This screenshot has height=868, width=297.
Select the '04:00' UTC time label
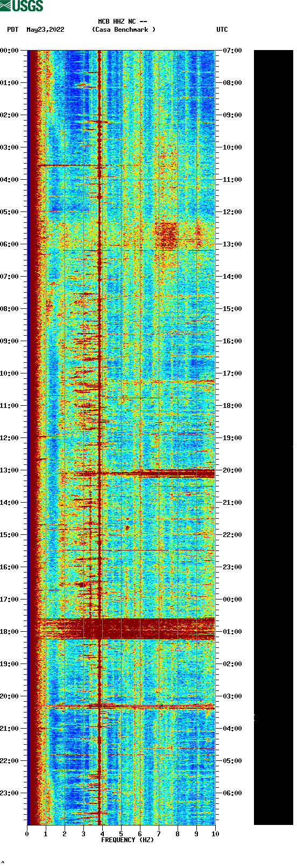232,729
